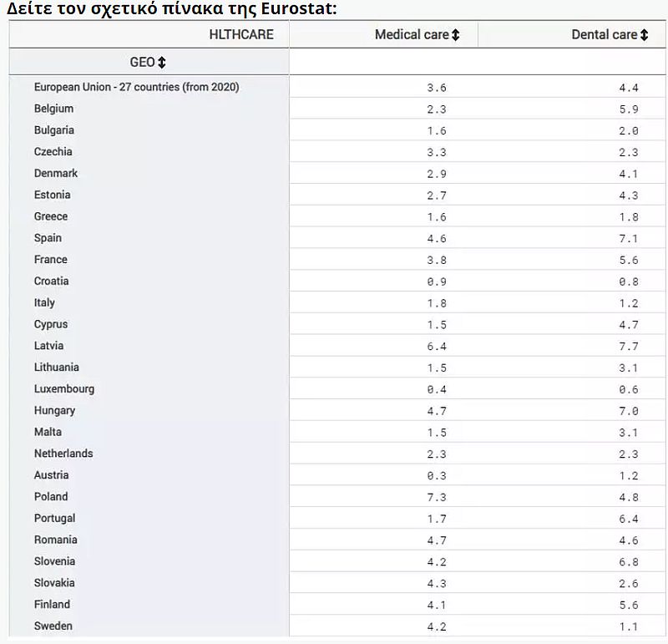Viewport: 668px width, 644px height.
Task: Click the Cyprus row label
Action: tap(51, 324)
